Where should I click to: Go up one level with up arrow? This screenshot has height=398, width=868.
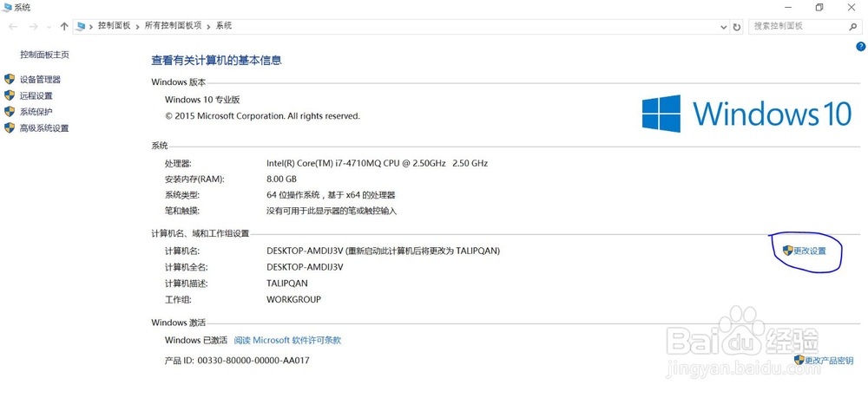(64, 27)
